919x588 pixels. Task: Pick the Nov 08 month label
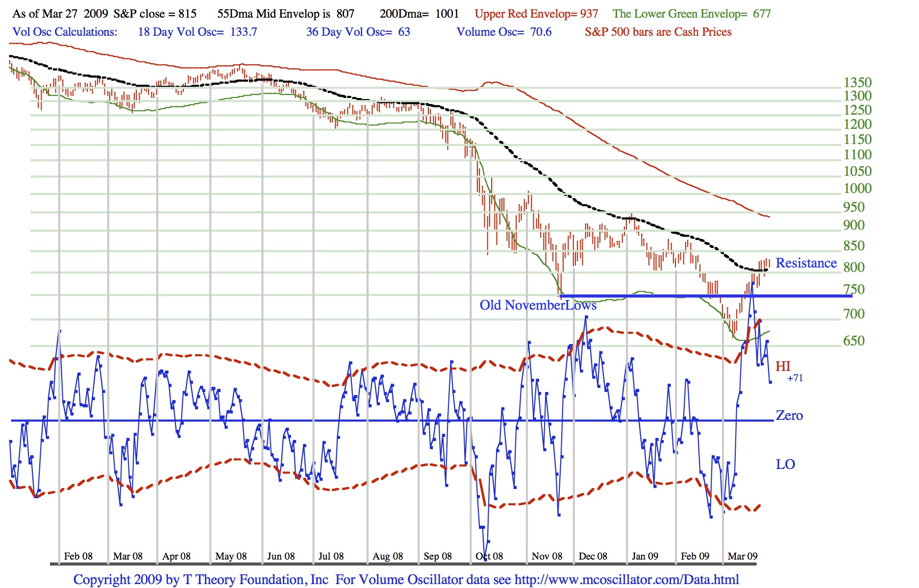tap(547, 556)
